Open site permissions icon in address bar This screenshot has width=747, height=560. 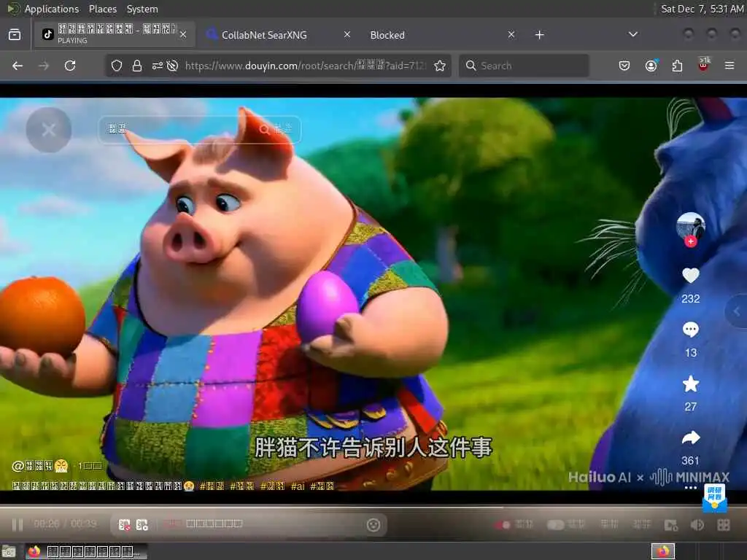pos(158,66)
